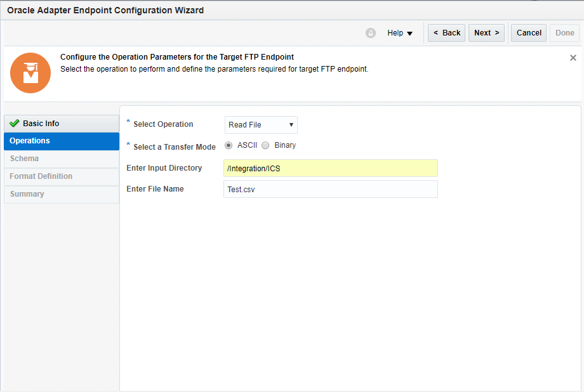Select the Binary transfer mode
This screenshot has height=392, width=584.
(x=265, y=145)
